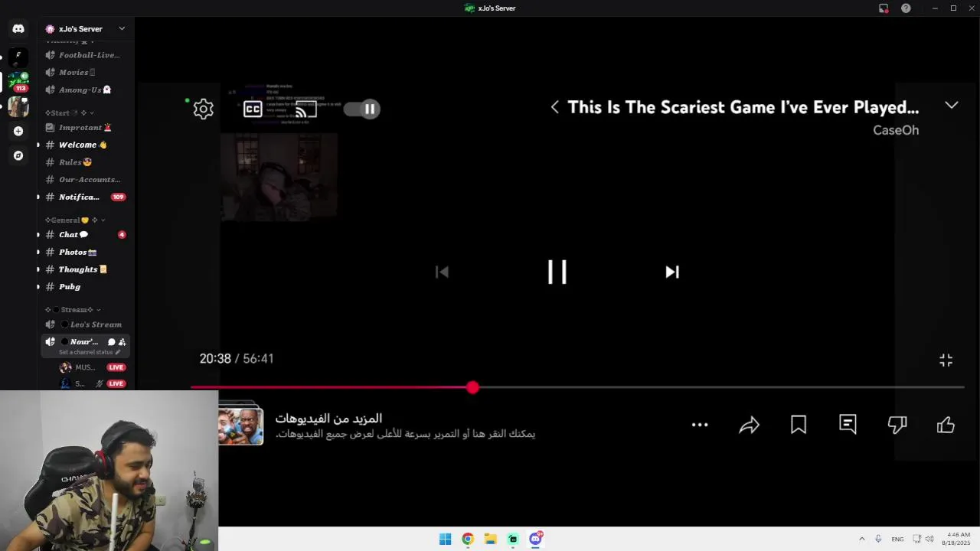Show hidden system tray icons
The width and height of the screenshot is (980, 551).
click(861, 539)
